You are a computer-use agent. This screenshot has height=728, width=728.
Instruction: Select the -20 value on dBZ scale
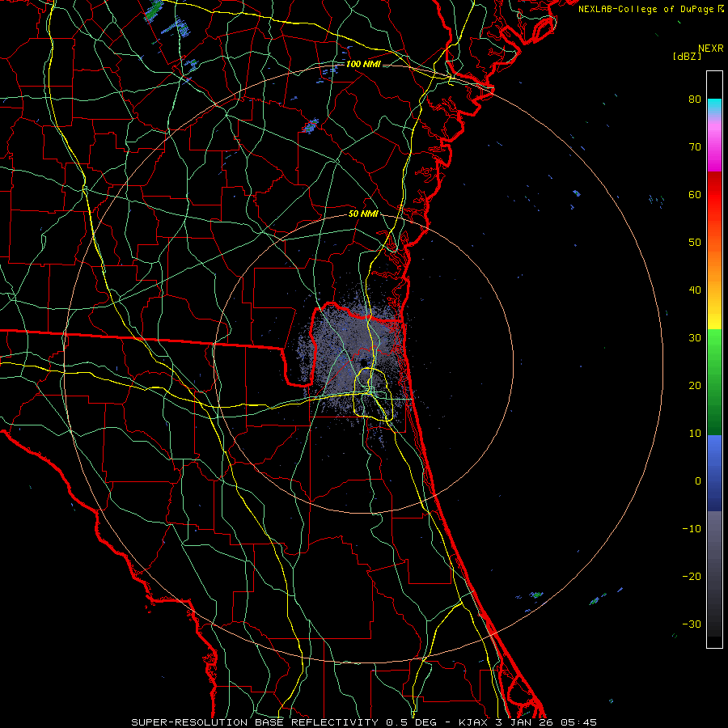[692, 576]
